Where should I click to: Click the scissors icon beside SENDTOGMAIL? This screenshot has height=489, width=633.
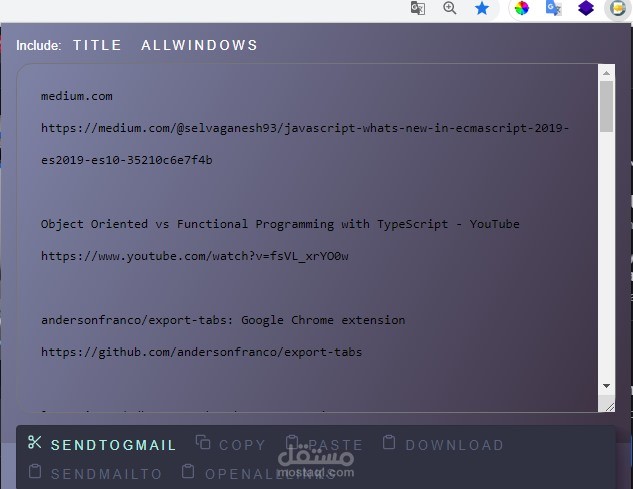tap(35, 442)
